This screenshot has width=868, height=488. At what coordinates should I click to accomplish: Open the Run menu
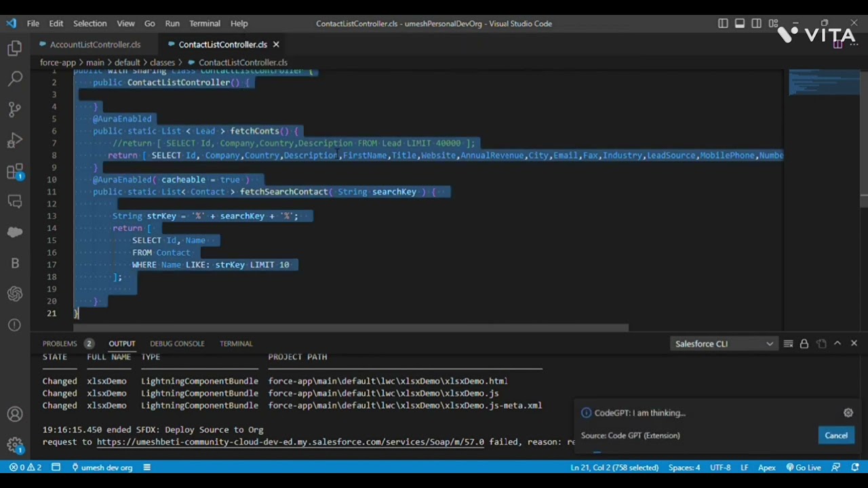[x=172, y=23]
